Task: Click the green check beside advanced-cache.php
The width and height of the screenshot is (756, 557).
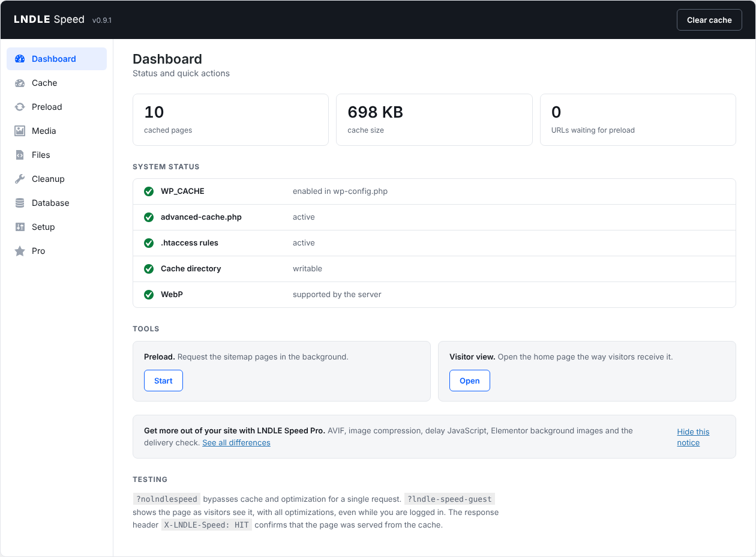Action: 149,217
